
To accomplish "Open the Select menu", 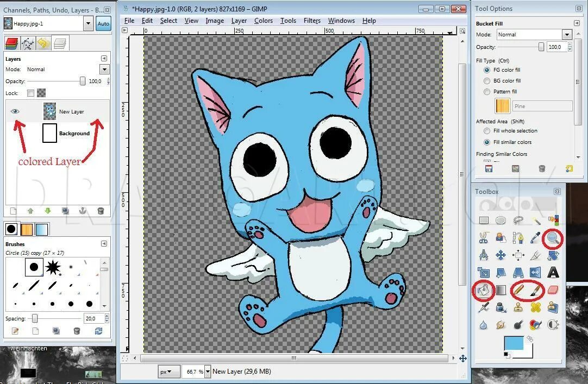I will [168, 21].
